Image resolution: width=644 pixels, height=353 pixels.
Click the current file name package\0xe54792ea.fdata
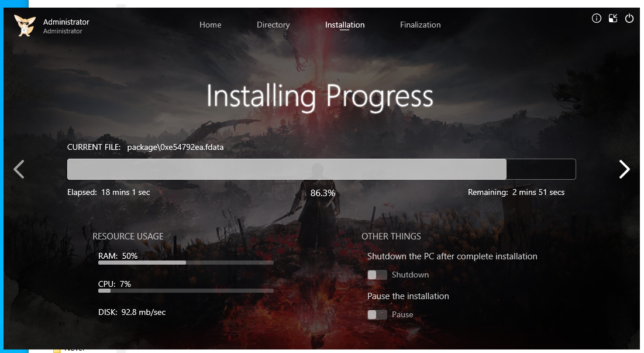point(175,147)
